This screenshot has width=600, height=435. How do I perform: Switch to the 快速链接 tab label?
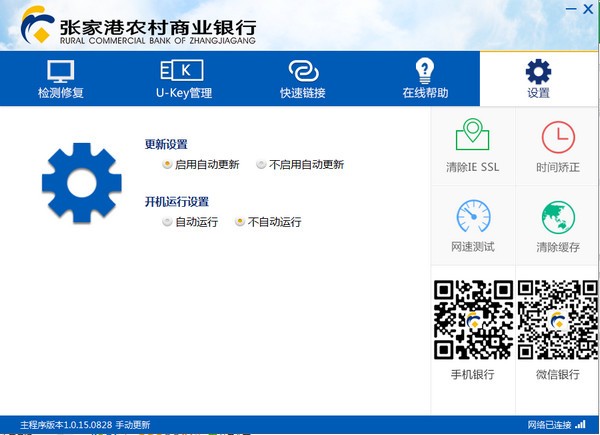click(303, 93)
